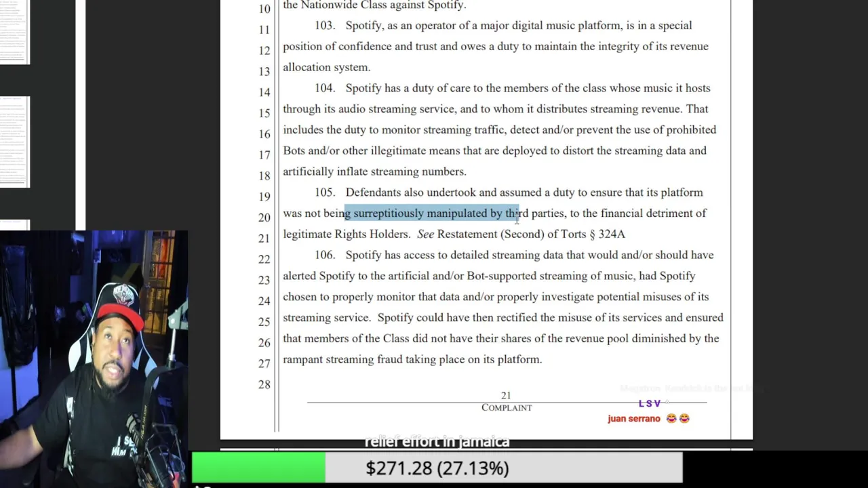Click paragraph number "104."
The width and height of the screenshot is (868, 488).
click(x=325, y=88)
